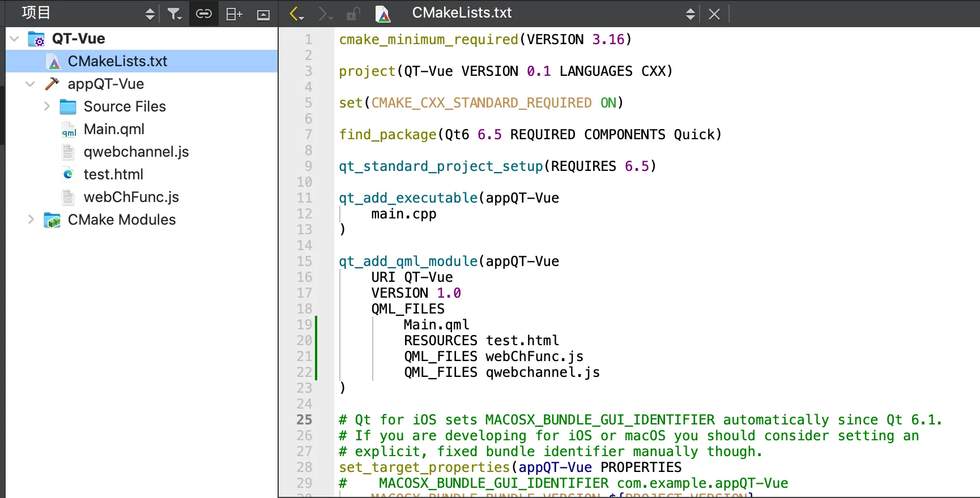Viewport: 980px width, 498px height.
Task: Click the QT-Vue project folder icon
Action: point(36,38)
